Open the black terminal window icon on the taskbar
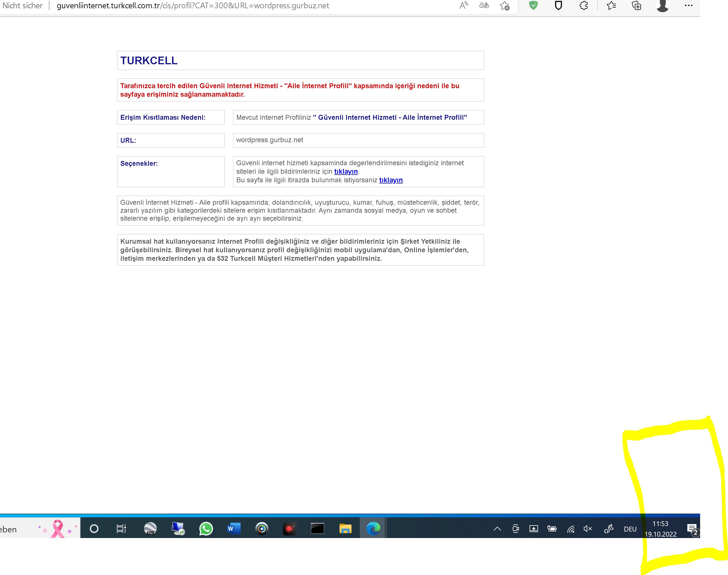 click(317, 529)
